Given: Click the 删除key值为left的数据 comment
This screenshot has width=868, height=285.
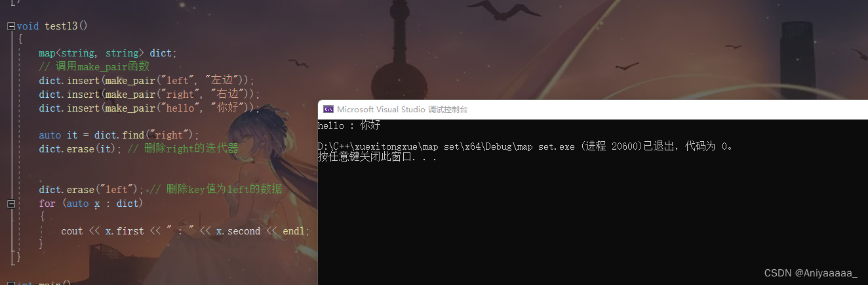Looking at the screenshot, I should 216,189.
